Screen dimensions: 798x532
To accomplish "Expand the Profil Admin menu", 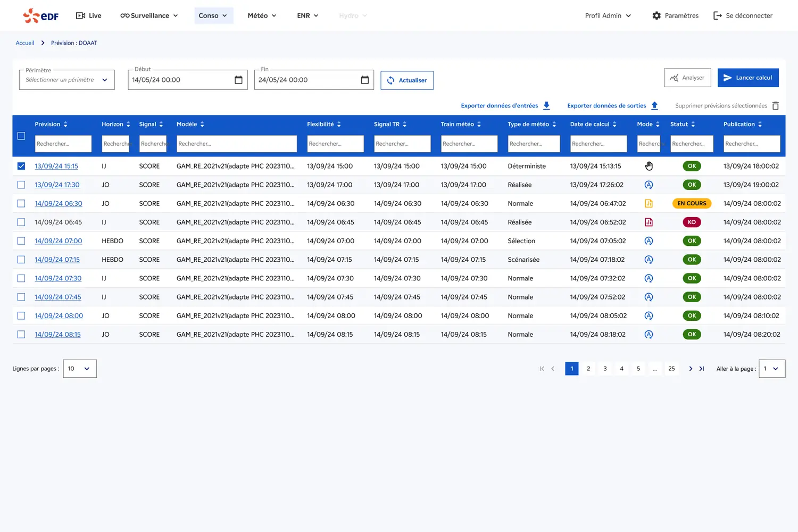I will pos(608,16).
